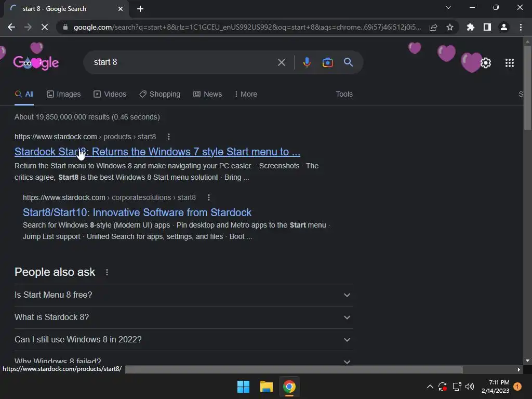
Task: Click the tab search chevron
Action: click(x=448, y=7)
